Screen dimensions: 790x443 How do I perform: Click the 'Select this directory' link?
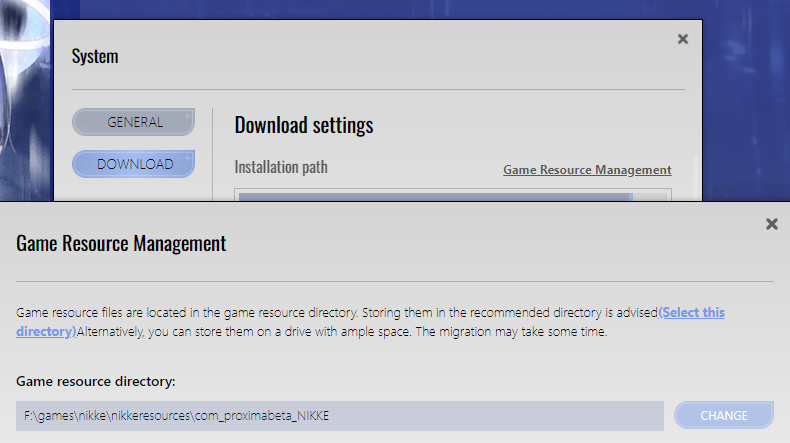(691, 312)
